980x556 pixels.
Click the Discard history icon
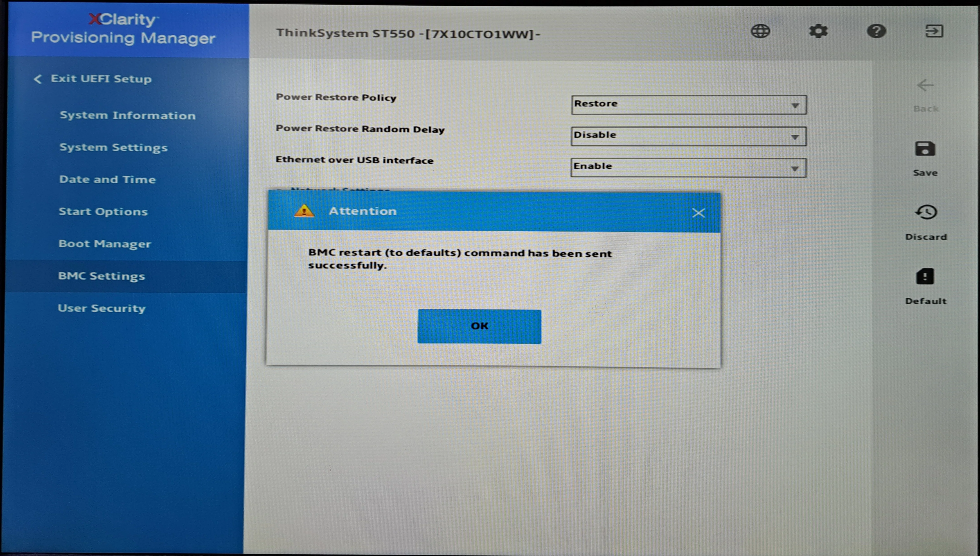[926, 212]
